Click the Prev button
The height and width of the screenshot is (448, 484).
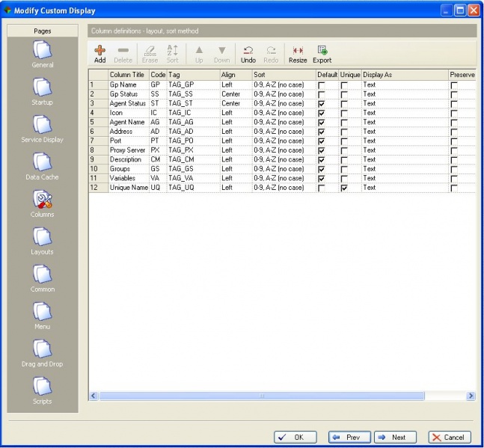pos(349,438)
